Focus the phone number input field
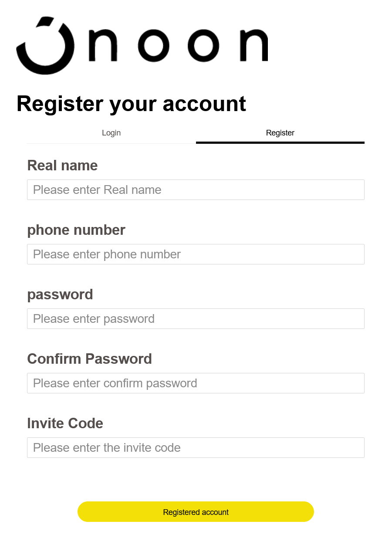The height and width of the screenshot is (538, 392). pyautogui.click(x=196, y=254)
